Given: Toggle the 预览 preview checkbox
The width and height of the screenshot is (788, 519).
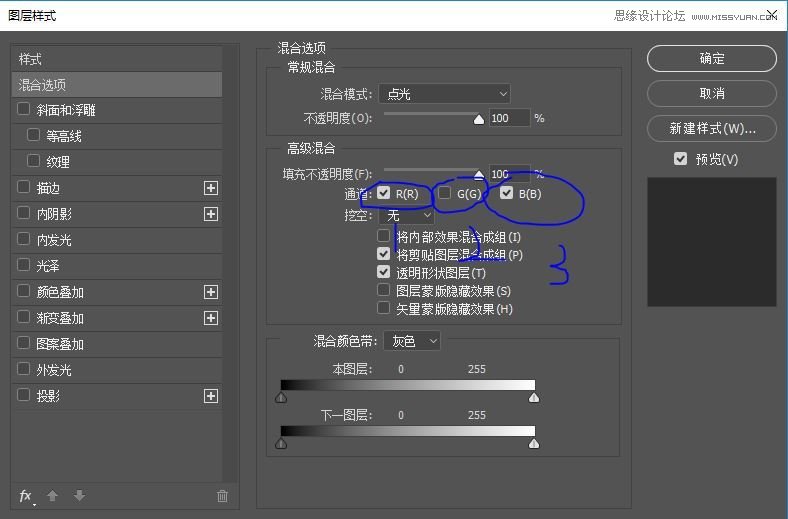Looking at the screenshot, I should 680,159.
